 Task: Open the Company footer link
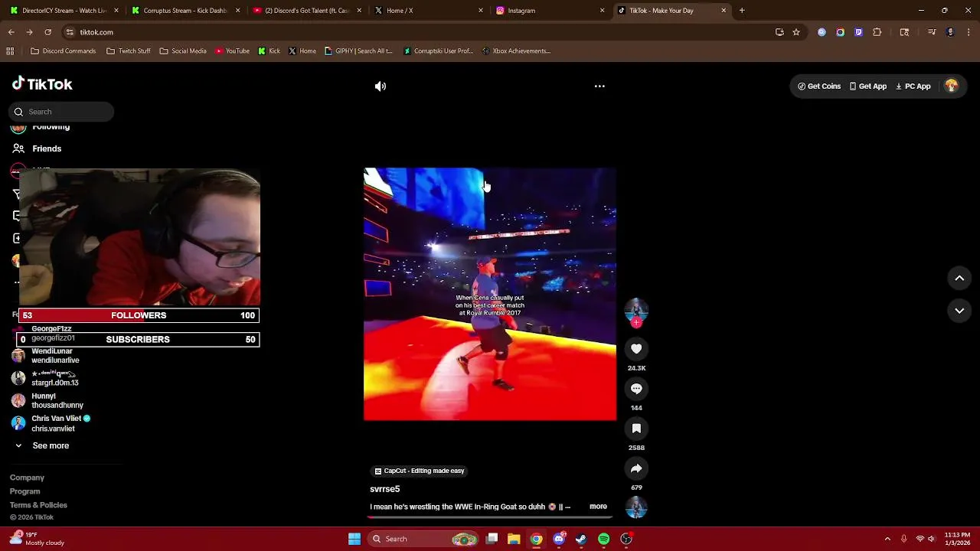coord(27,478)
